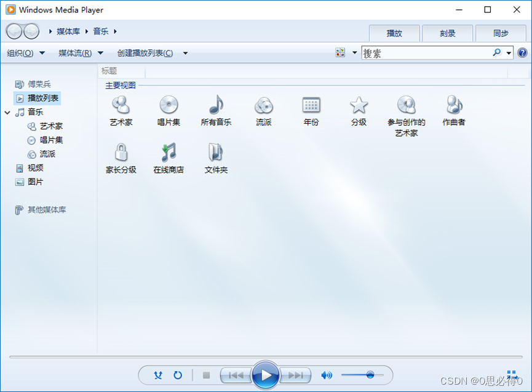The height and width of the screenshot is (392, 532).
Task: Select 播放列表 in the navigation pane
Action: point(38,98)
